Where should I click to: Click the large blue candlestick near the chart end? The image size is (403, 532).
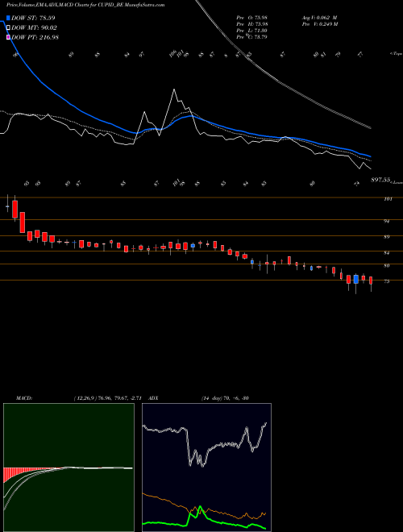point(355,279)
